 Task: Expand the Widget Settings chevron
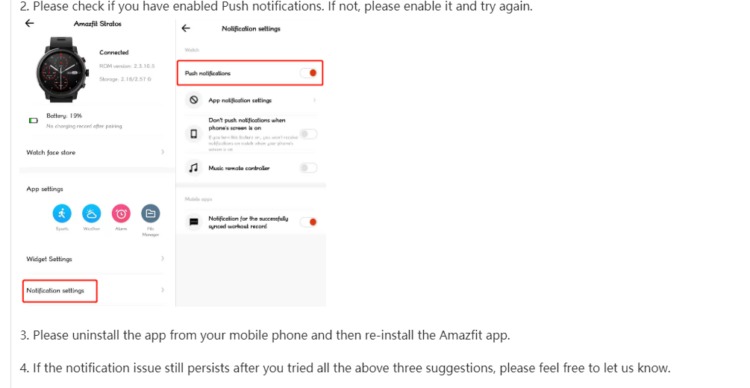point(163,259)
